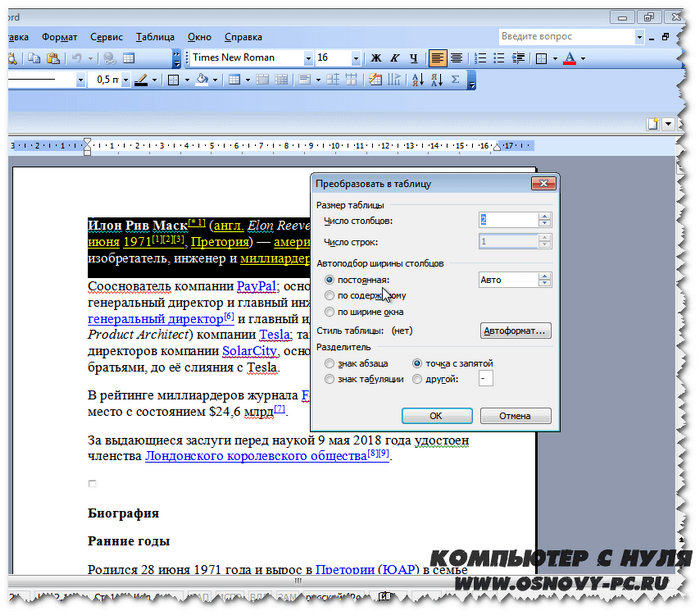Click the Increase Indent icon
This screenshot has height=616, width=700.
click(x=518, y=58)
